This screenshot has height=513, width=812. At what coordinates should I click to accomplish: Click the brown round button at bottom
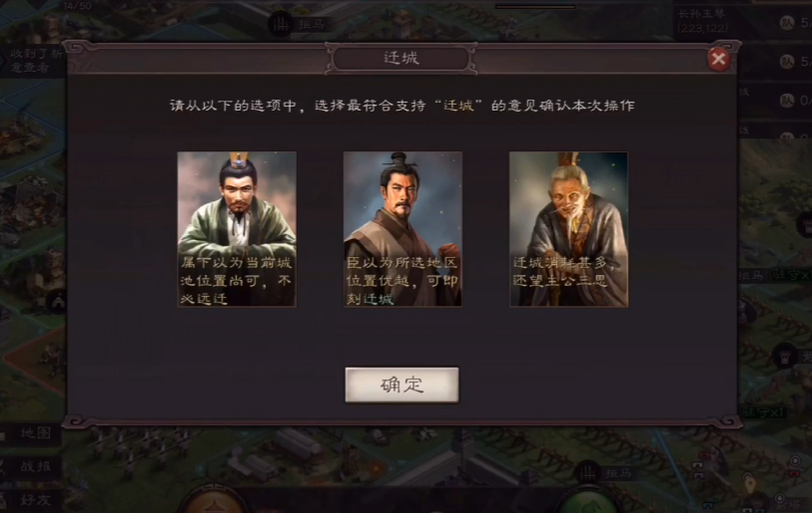tap(215, 501)
